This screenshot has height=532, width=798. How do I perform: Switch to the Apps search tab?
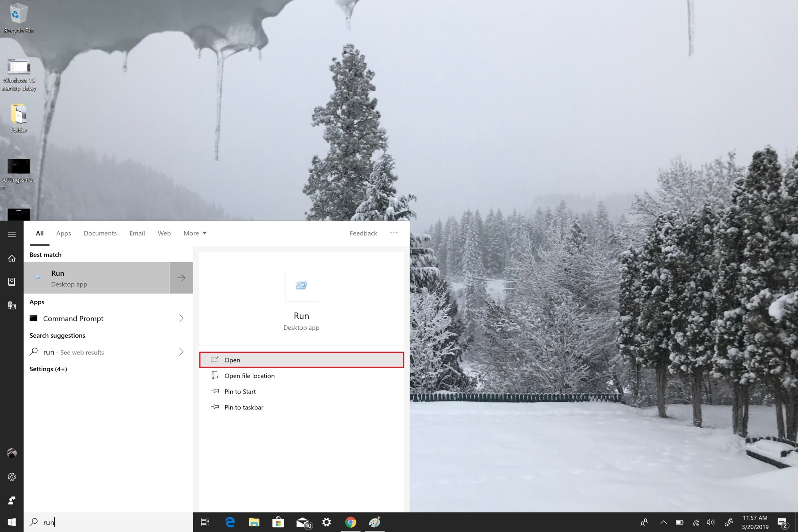click(63, 233)
